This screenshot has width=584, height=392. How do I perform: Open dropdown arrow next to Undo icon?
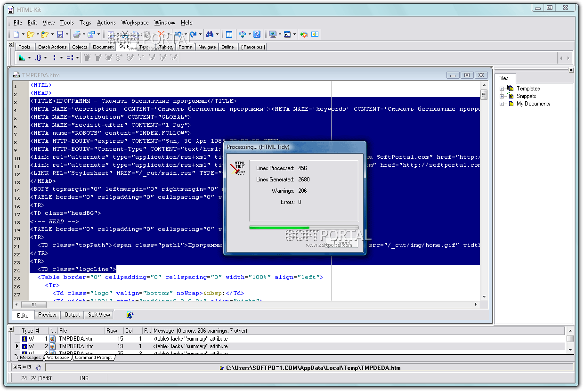[186, 34]
